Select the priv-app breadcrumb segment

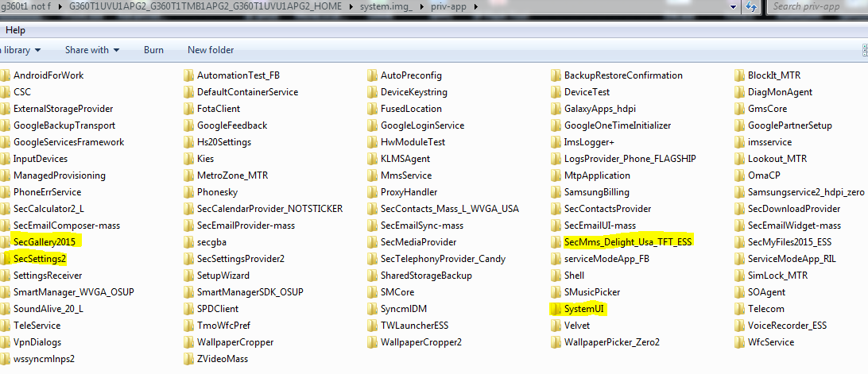coord(449,6)
